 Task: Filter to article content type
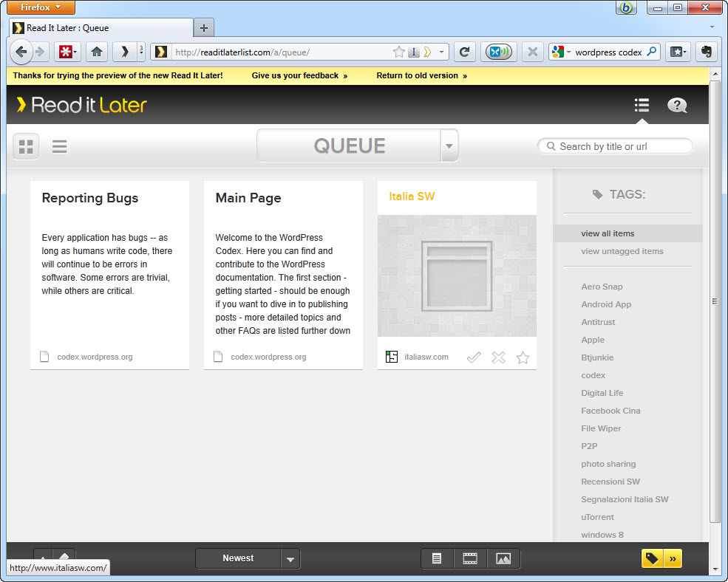pyautogui.click(x=437, y=558)
